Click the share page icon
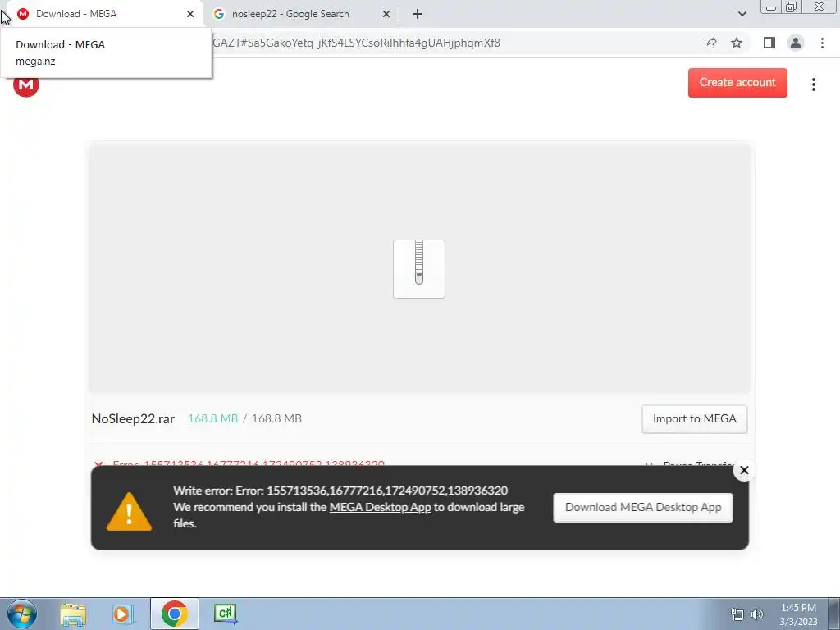 [x=710, y=43]
